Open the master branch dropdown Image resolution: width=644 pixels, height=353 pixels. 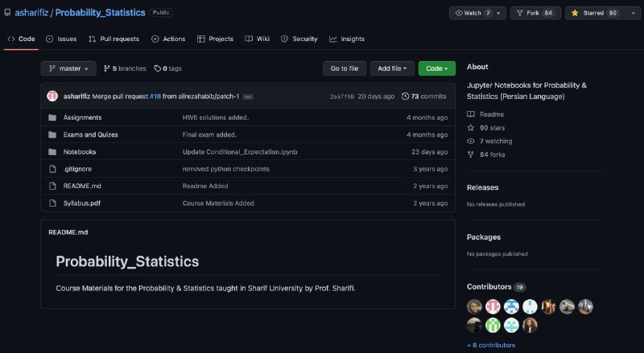point(68,68)
